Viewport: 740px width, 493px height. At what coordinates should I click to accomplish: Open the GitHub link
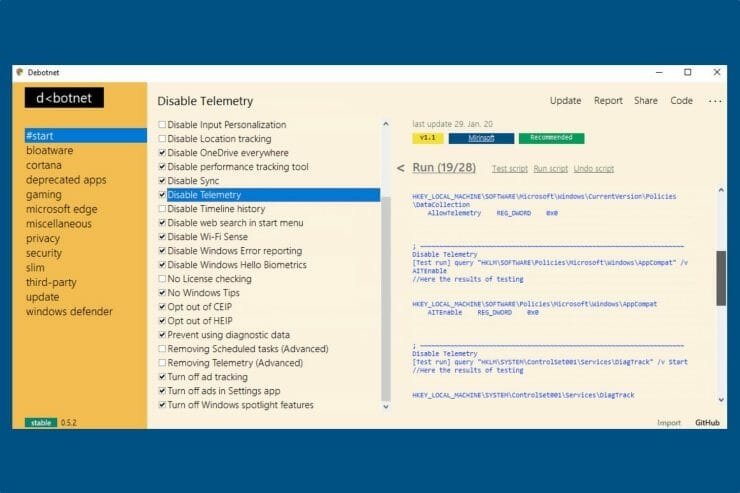(707, 423)
